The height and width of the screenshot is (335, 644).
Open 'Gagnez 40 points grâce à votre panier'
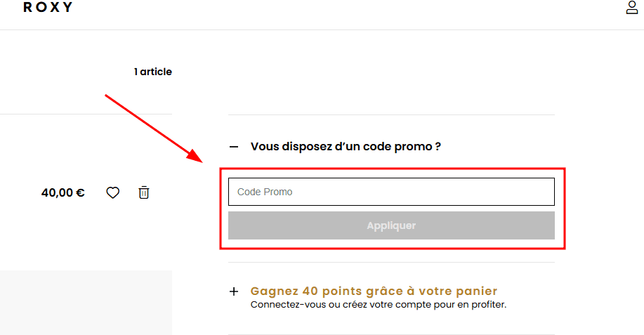(x=374, y=291)
